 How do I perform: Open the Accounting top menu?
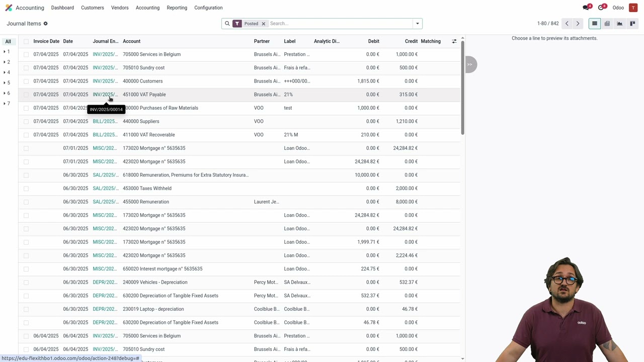click(x=147, y=8)
